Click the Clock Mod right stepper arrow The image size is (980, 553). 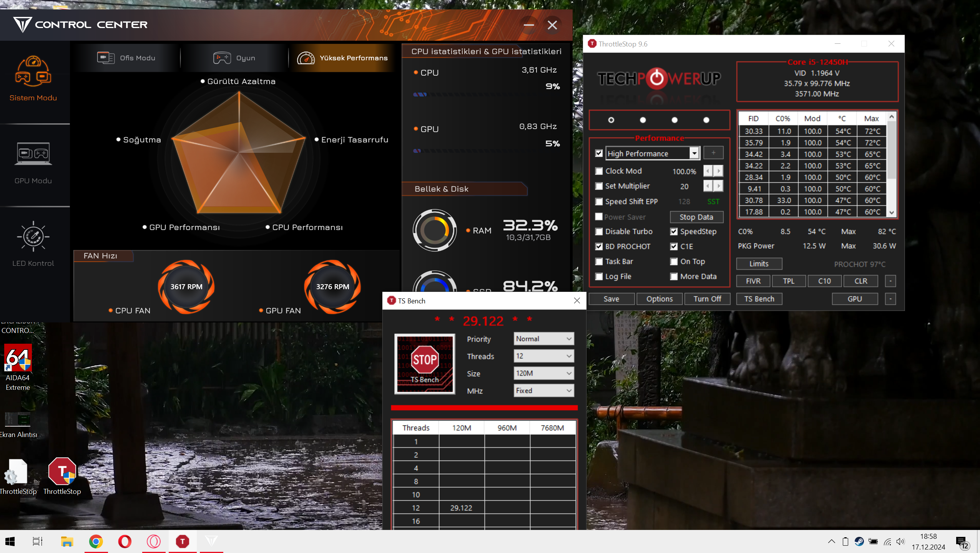(718, 171)
